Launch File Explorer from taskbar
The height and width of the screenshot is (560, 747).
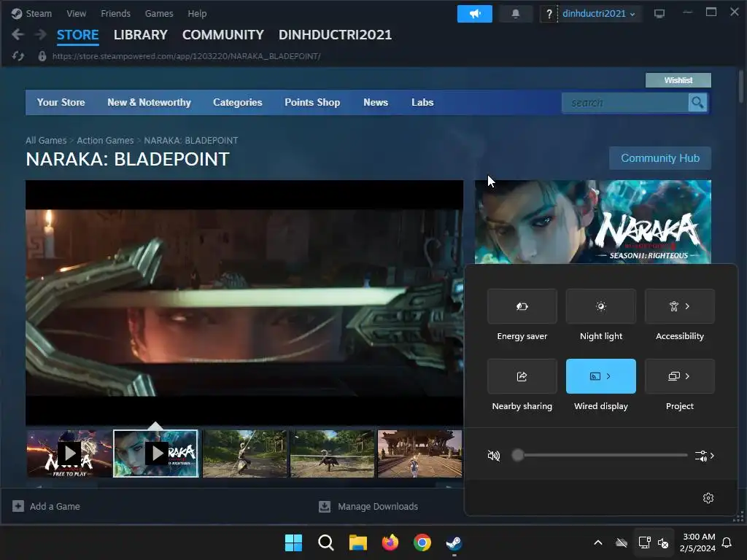pyautogui.click(x=357, y=542)
